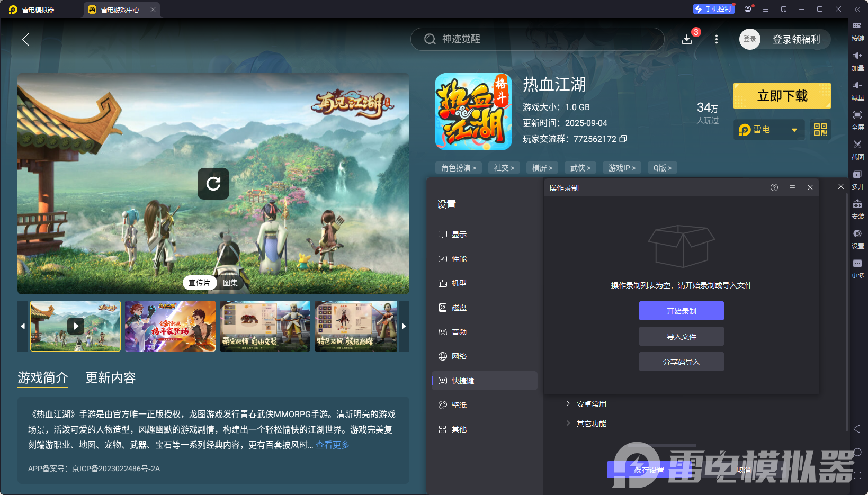Screen dimensions: 868x495
Task: Close the 雷电游戏中心 tab
Action: click(153, 10)
